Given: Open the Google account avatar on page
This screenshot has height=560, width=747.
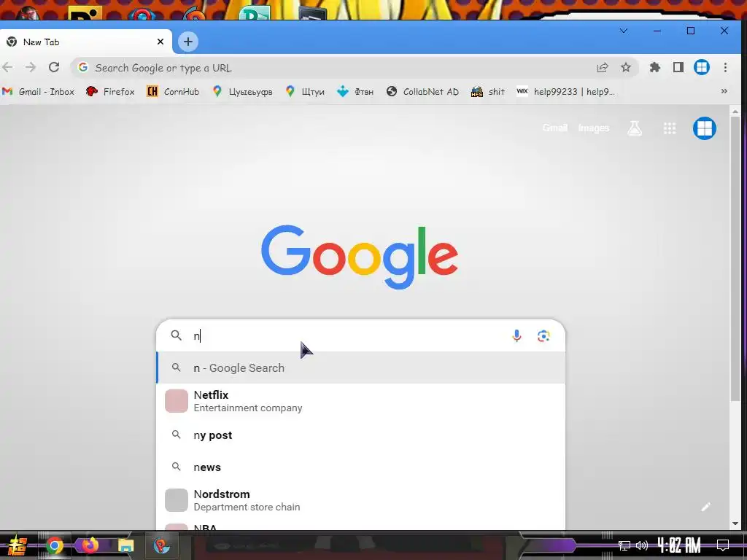Looking at the screenshot, I should 705,128.
